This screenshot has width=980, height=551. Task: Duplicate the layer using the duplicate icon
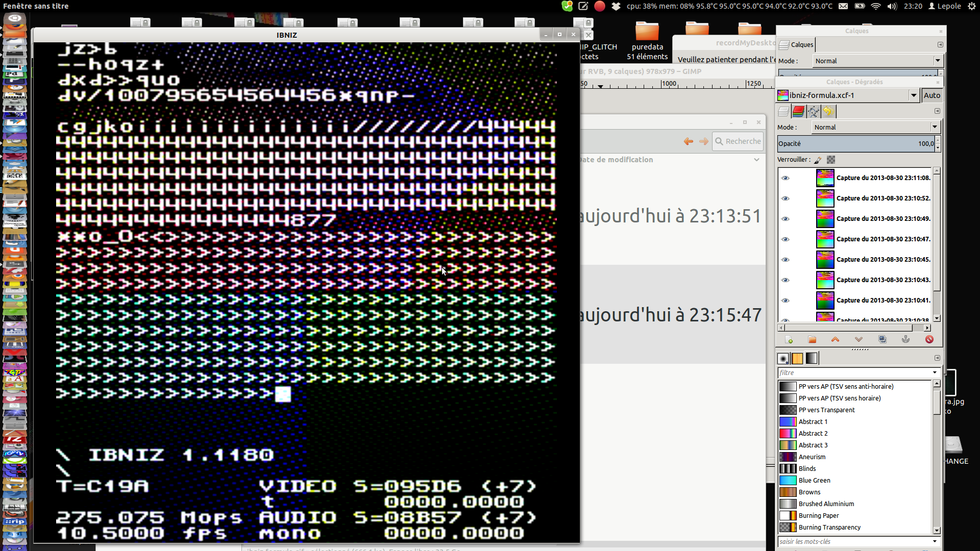(x=882, y=340)
